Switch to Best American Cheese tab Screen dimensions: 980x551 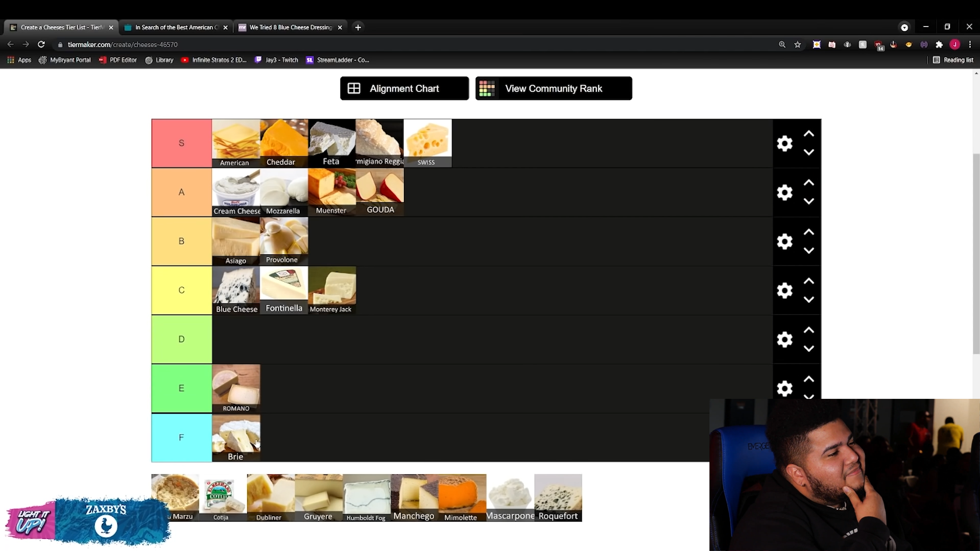[x=176, y=28]
